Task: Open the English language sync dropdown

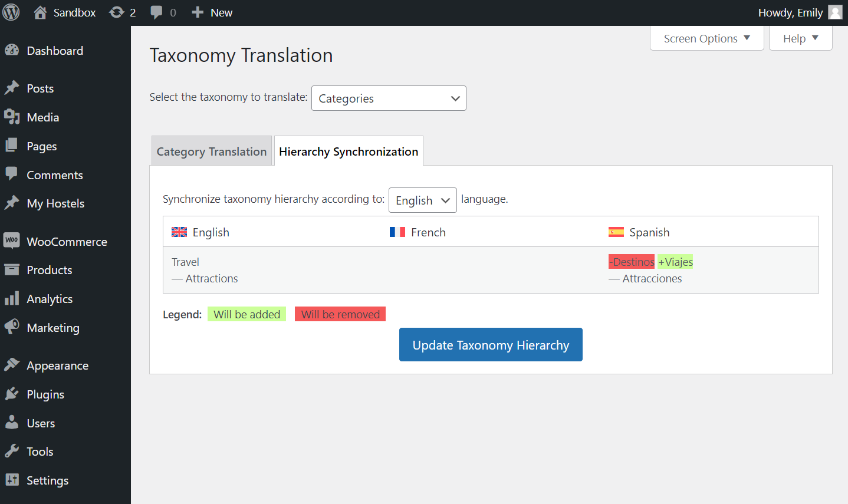Action: point(423,200)
